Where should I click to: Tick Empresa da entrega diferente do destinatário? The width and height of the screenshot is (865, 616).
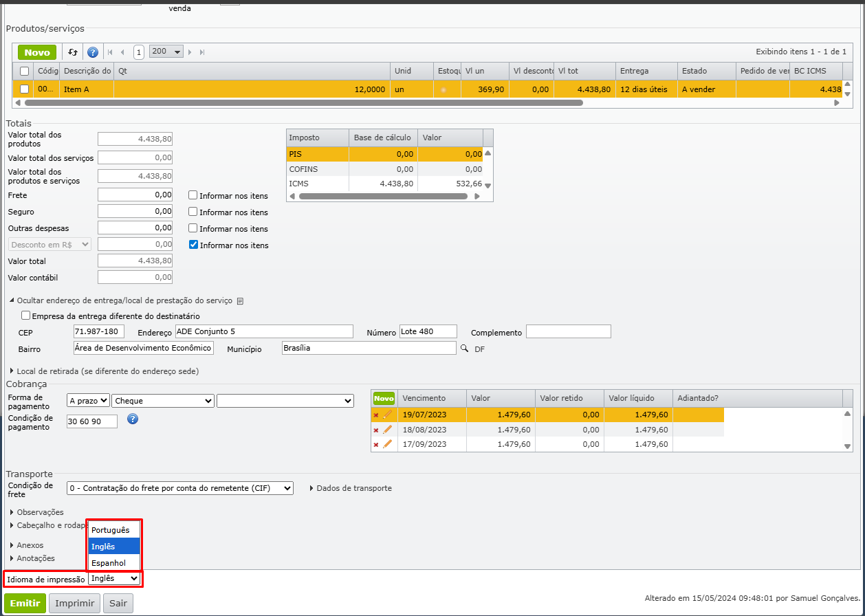[x=26, y=316]
